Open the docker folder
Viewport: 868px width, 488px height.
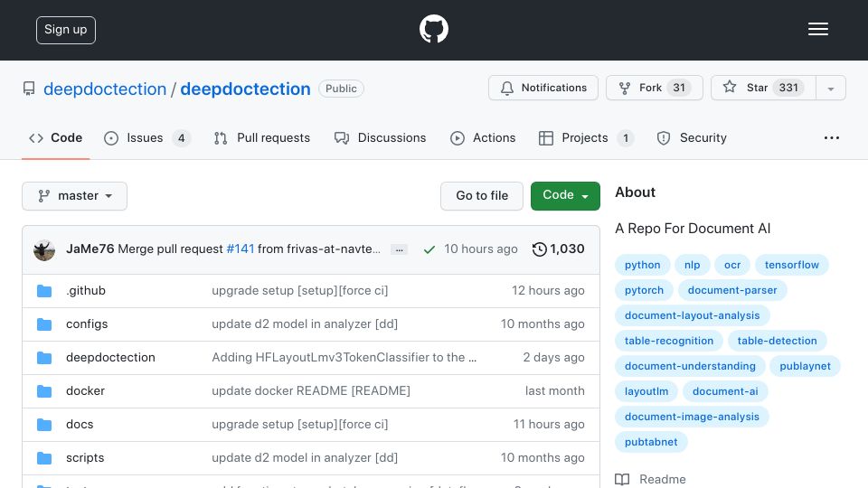[85, 390]
